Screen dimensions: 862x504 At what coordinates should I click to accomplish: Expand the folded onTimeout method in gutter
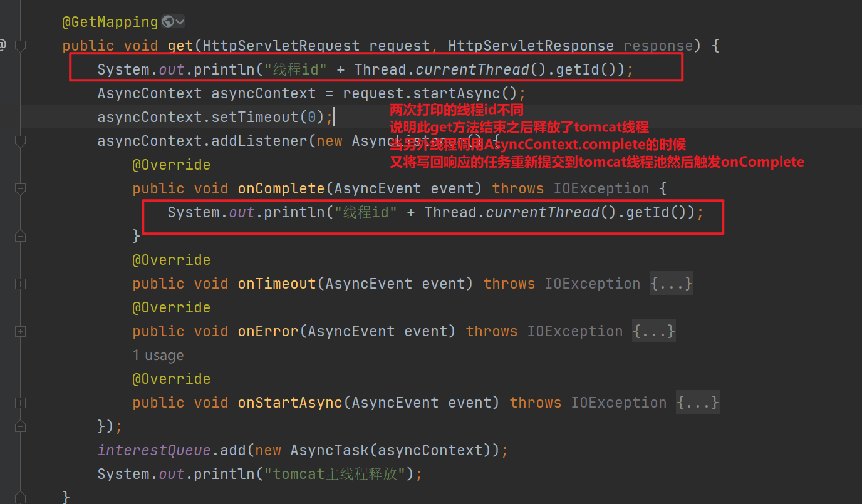tap(20, 284)
